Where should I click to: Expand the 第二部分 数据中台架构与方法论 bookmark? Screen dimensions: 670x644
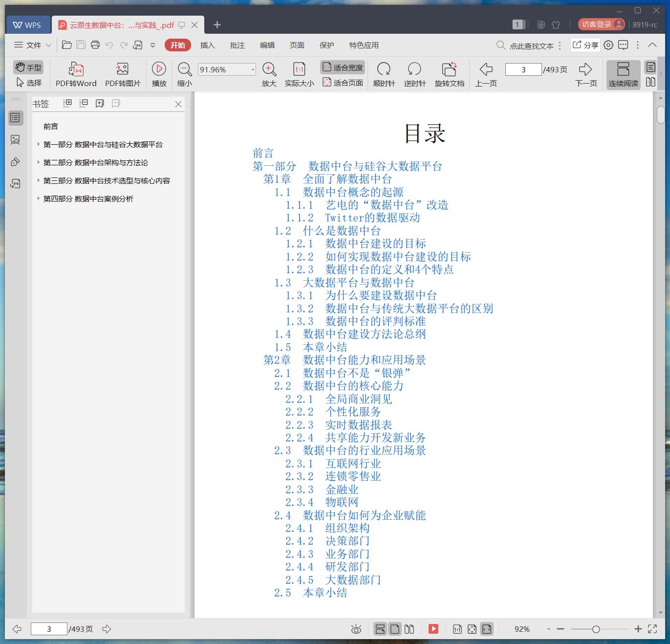(38, 162)
